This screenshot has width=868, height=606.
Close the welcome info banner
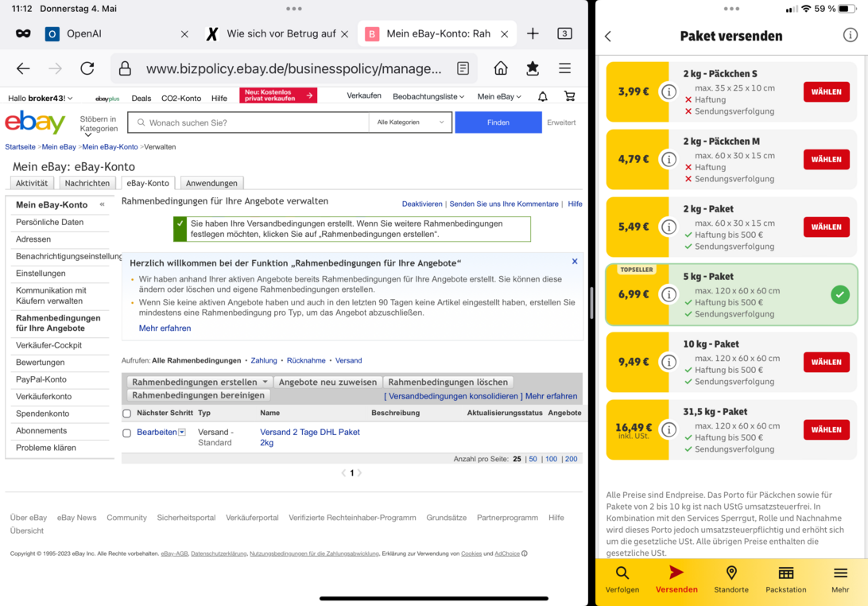pyautogui.click(x=575, y=262)
